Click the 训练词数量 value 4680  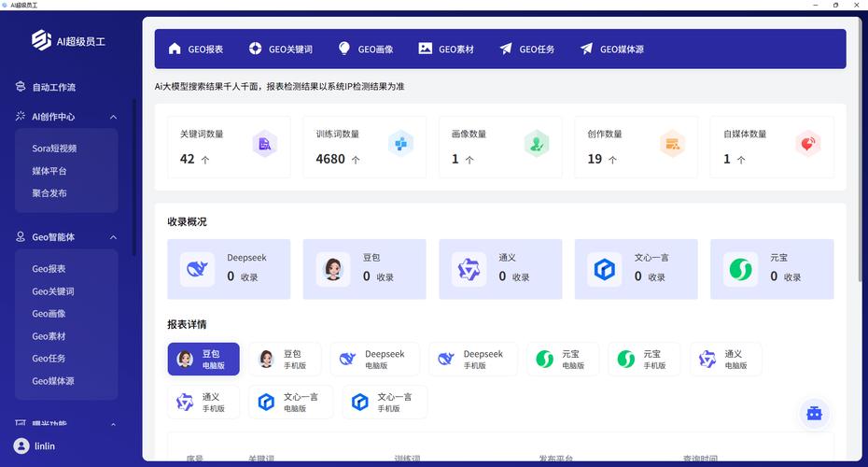click(330, 159)
